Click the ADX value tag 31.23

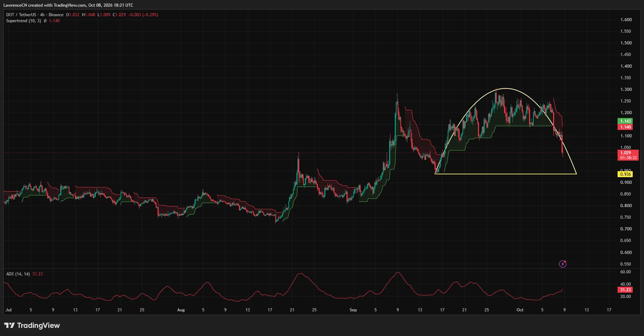coord(626,290)
